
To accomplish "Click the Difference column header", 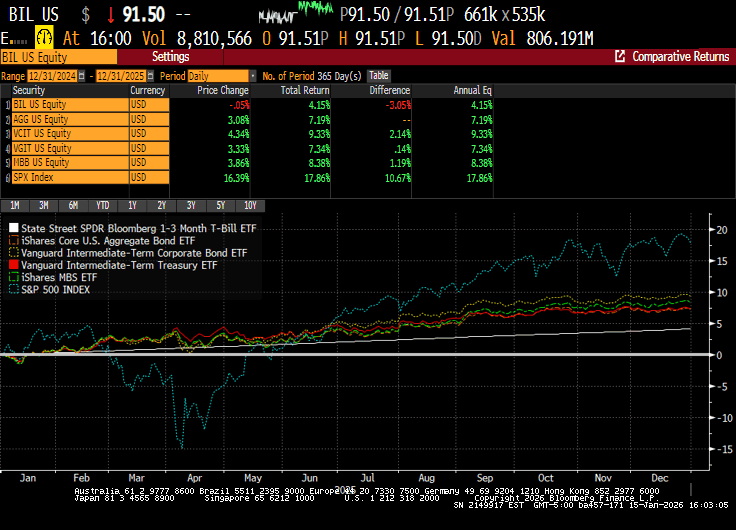I will pos(390,91).
